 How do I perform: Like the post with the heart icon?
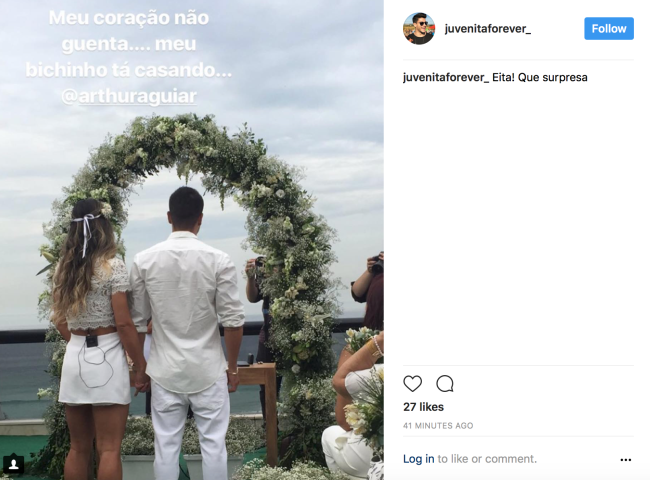pyautogui.click(x=412, y=383)
